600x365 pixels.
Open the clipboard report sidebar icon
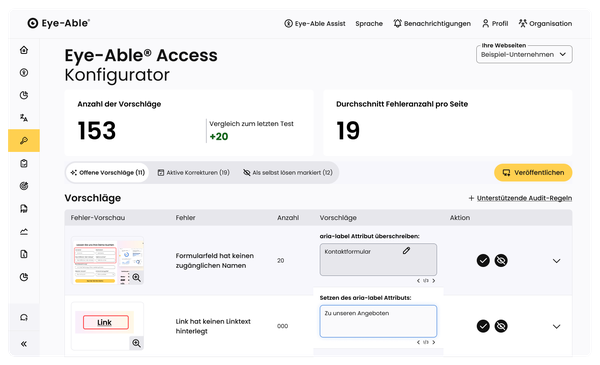[x=24, y=163]
